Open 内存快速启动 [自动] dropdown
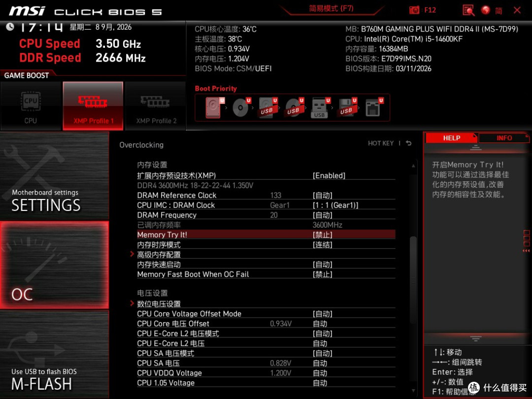Viewport: 532px width, 399px height. pyautogui.click(x=322, y=265)
